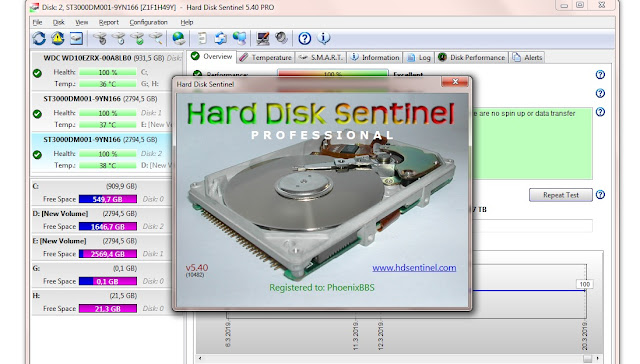Click the Repeat Test button
The width and height of the screenshot is (640, 364).
coord(561,195)
